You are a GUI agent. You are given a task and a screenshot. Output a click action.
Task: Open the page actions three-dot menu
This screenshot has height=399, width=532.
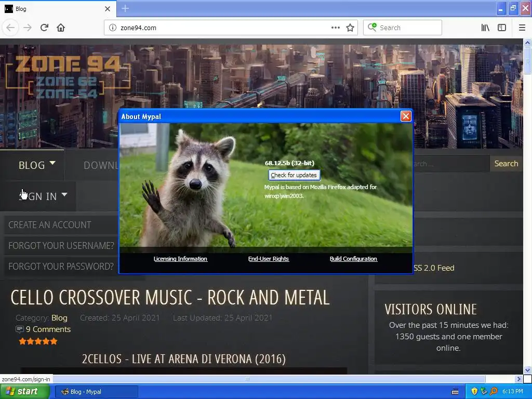click(x=335, y=28)
